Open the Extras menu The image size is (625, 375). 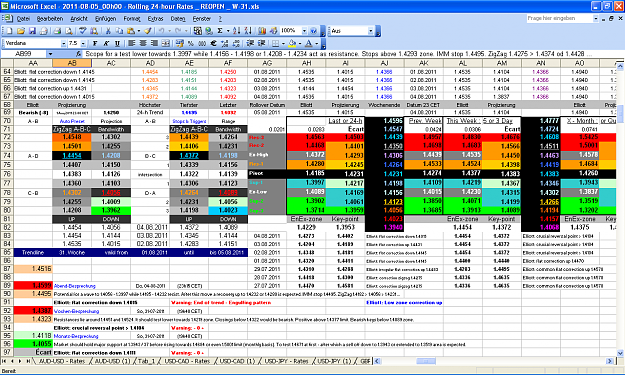pyautogui.click(x=155, y=19)
